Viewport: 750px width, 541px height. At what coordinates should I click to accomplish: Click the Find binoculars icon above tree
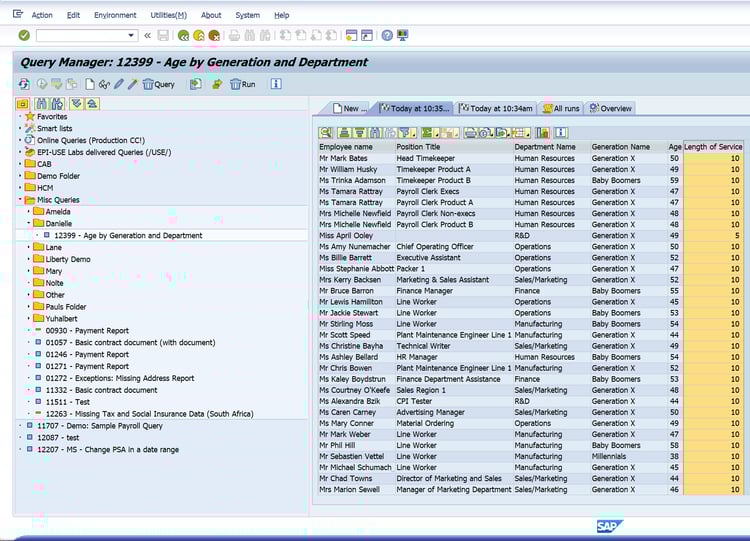(x=42, y=104)
